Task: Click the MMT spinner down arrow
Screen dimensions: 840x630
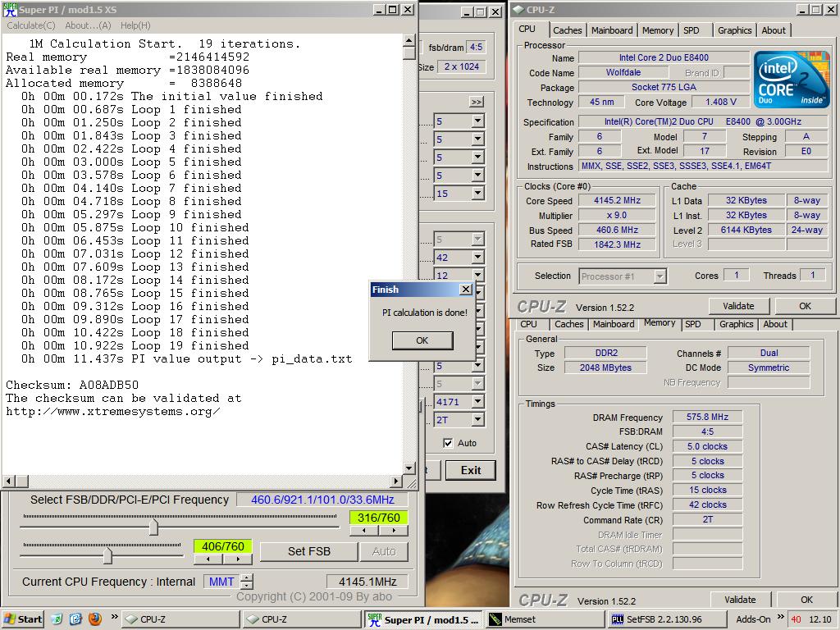Action: pyautogui.click(x=246, y=586)
